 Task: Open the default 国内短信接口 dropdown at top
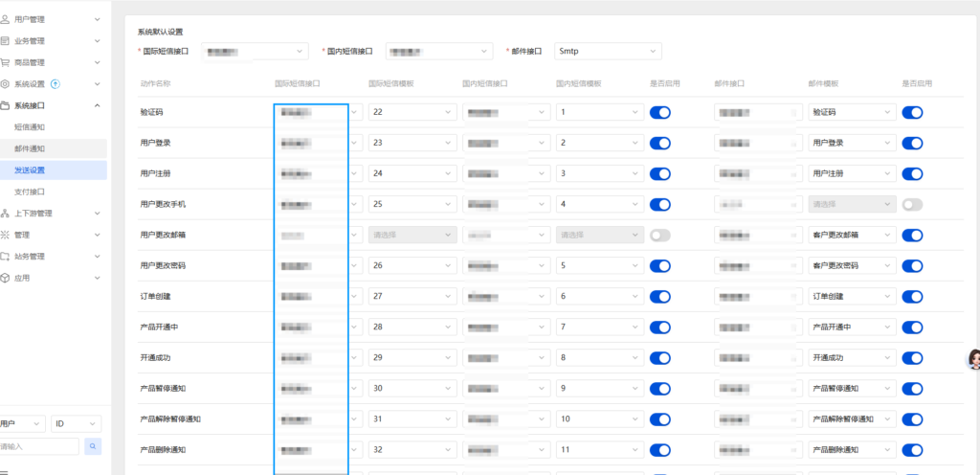(x=438, y=52)
